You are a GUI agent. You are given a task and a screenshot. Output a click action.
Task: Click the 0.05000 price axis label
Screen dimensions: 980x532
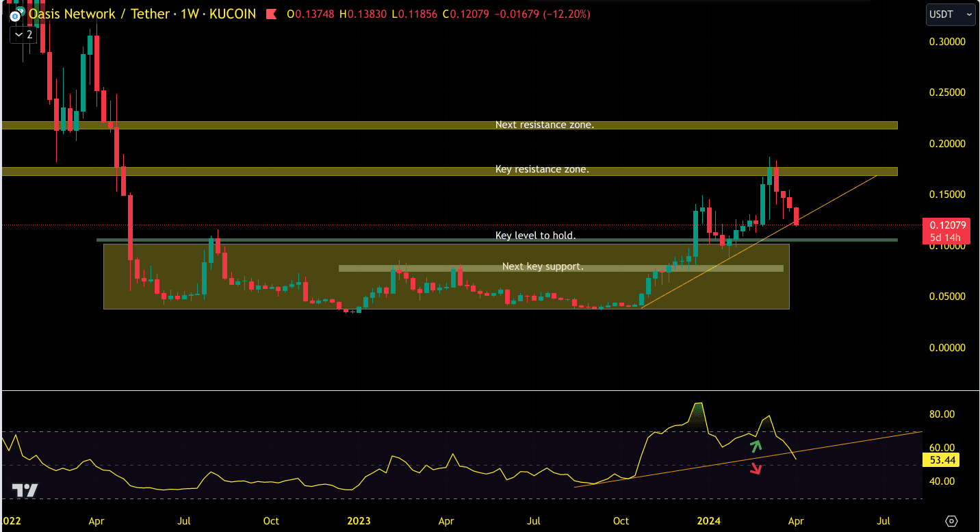(x=947, y=296)
